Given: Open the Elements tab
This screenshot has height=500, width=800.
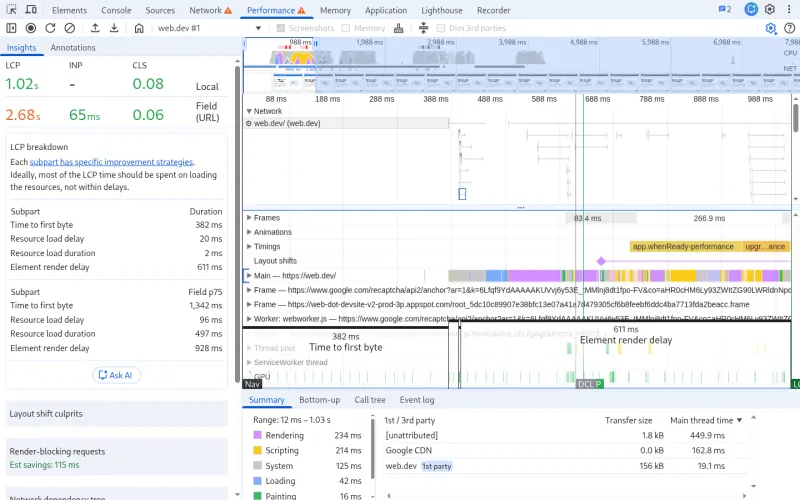Looking at the screenshot, I should click(x=69, y=10).
